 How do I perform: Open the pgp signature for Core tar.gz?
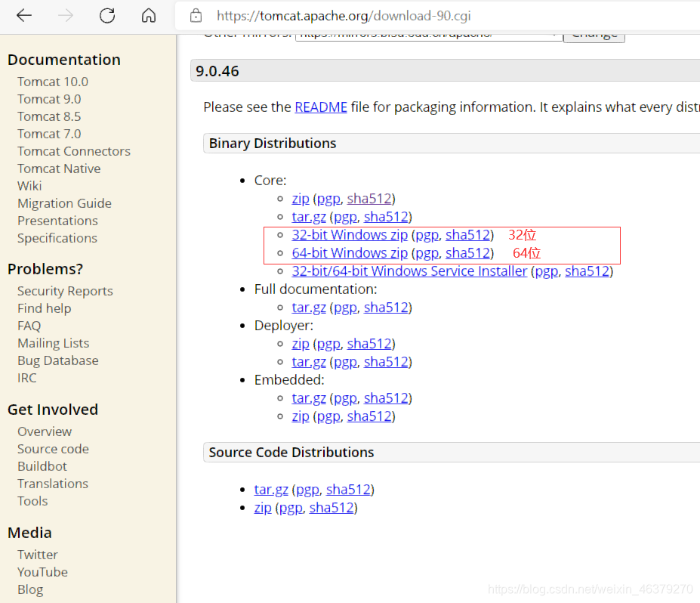(346, 217)
